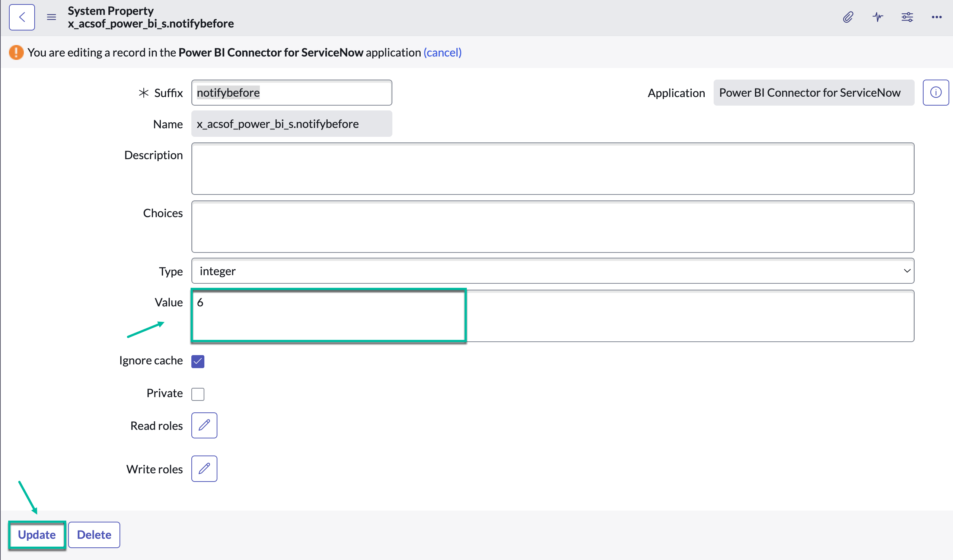Open the activity stream icon
953x560 pixels.
[x=877, y=17]
